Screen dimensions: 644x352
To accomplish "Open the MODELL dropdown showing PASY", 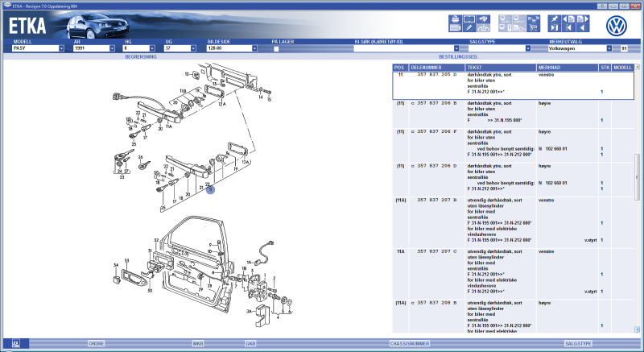I will click(61, 48).
